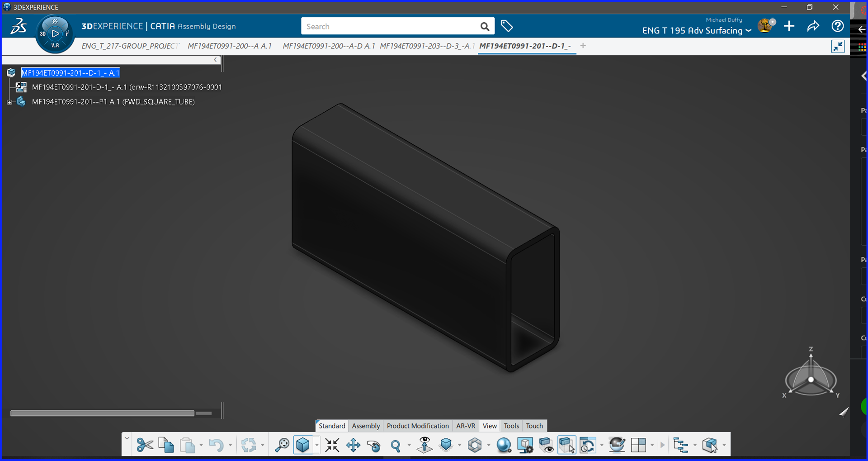Open the MF194ET0991-203--D-3 tab

coord(427,46)
